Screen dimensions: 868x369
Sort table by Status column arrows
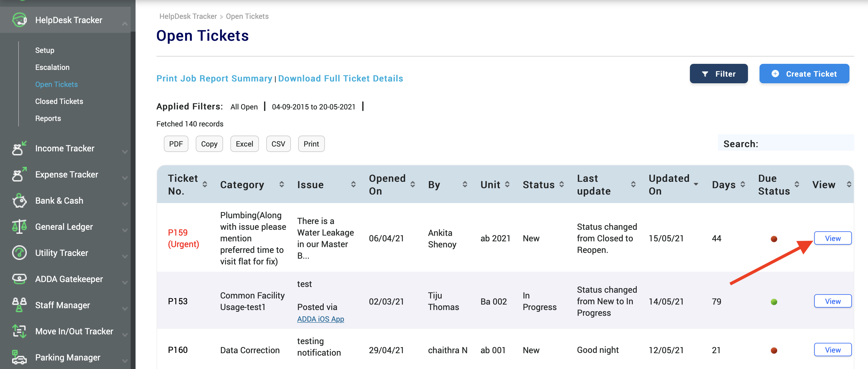(561, 184)
